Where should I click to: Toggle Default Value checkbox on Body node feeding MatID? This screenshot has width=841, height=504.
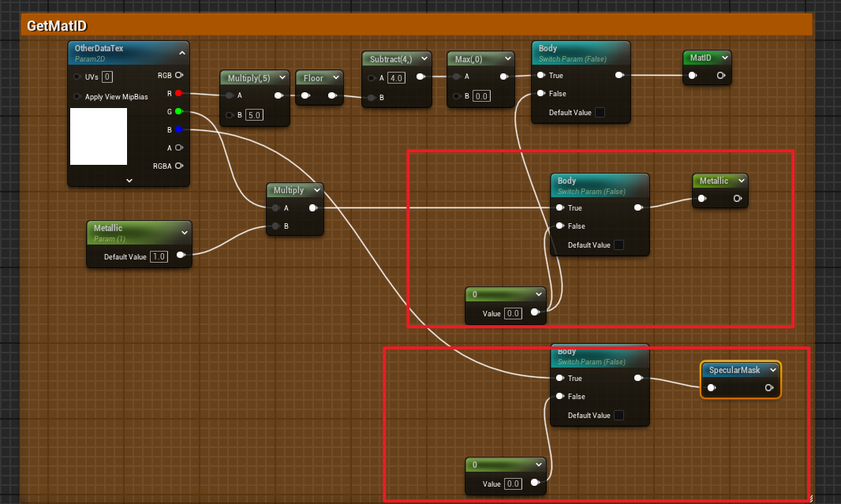click(600, 113)
